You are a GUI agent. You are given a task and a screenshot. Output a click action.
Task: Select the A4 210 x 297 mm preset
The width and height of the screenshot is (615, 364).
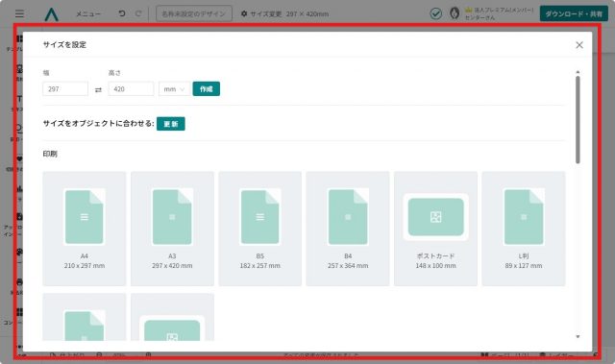(85, 229)
